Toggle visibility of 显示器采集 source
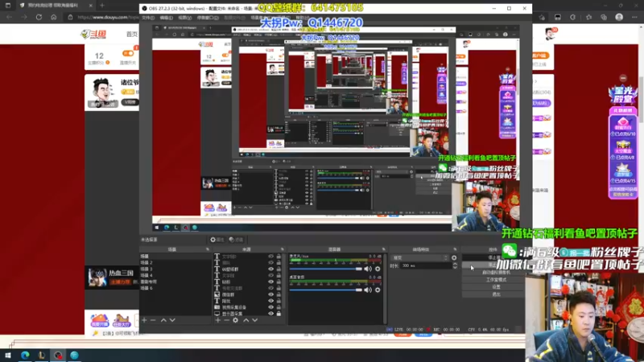The height and width of the screenshot is (362, 644). pyautogui.click(x=270, y=314)
